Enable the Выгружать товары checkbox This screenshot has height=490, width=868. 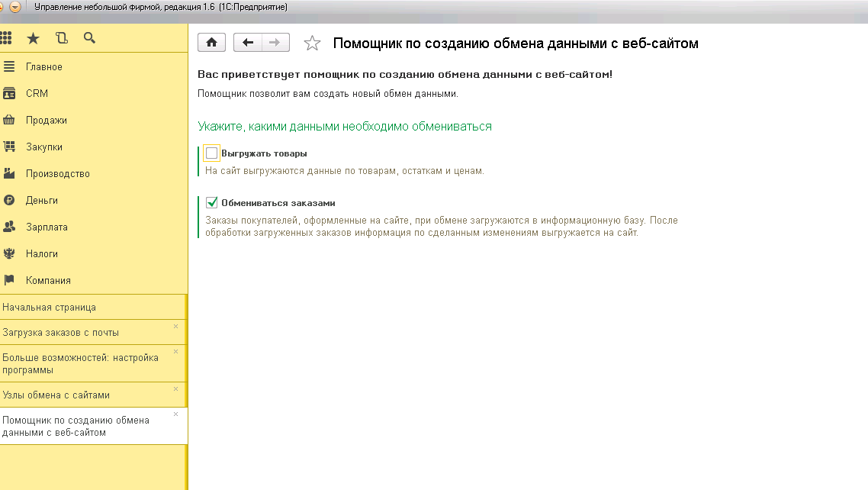coord(212,153)
